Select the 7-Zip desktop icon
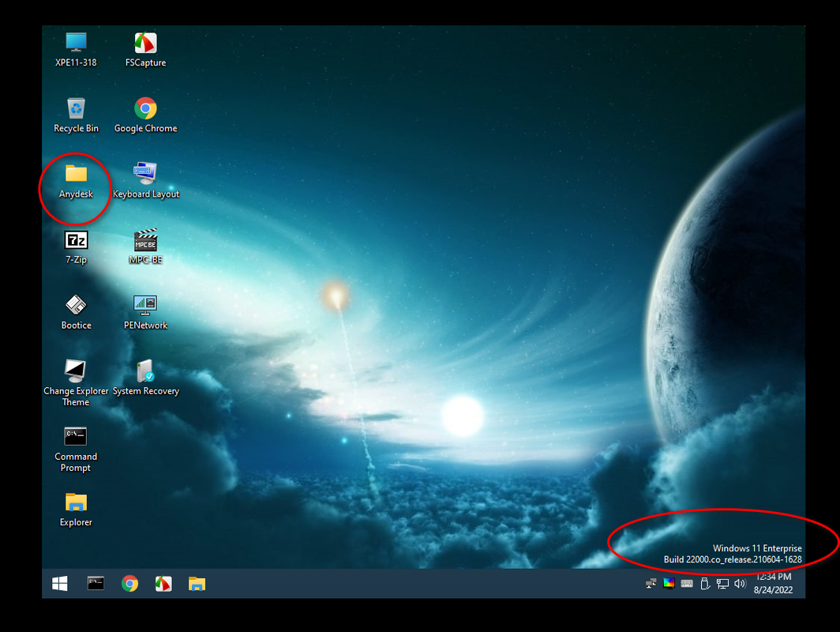Image resolution: width=840 pixels, height=632 pixels. point(76,247)
